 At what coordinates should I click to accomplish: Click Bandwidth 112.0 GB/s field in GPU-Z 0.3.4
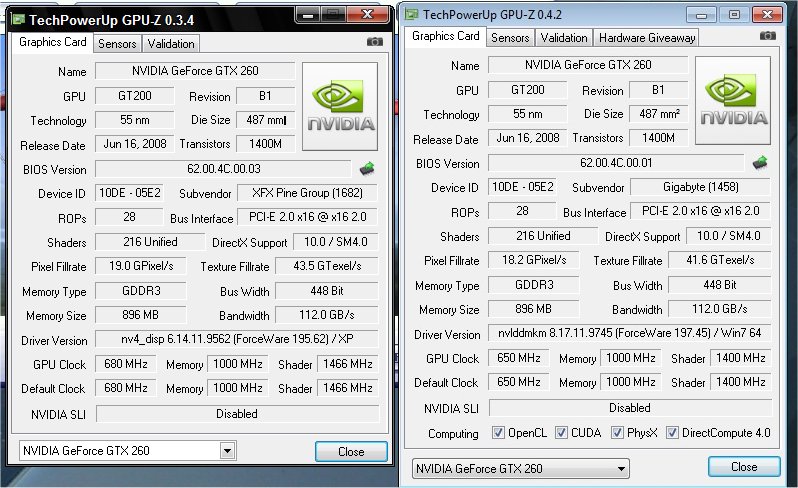[x=327, y=315]
